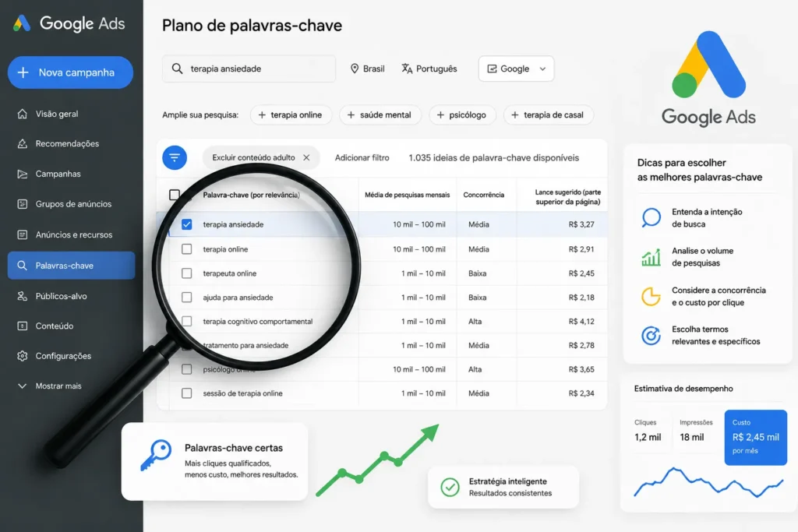The width and height of the screenshot is (798, 532).
Task: Click the performance estimate line chart
Action: tap(708, 482)
